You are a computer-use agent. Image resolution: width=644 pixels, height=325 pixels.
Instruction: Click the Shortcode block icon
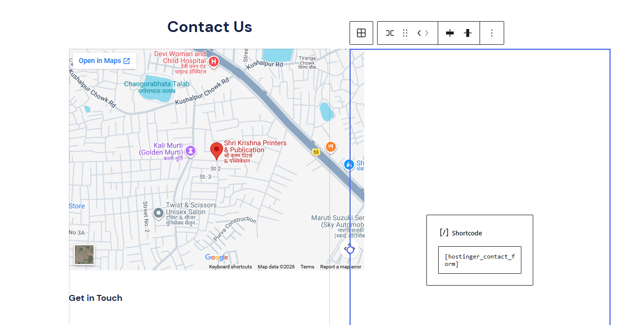[x=444, y=232]
